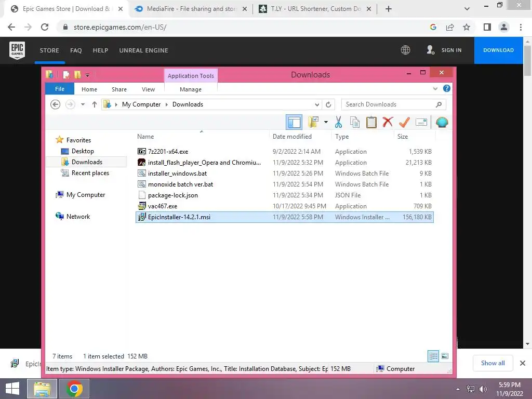
Task: Click the folder options icon with checkbox
Action: tap(313, 122)
